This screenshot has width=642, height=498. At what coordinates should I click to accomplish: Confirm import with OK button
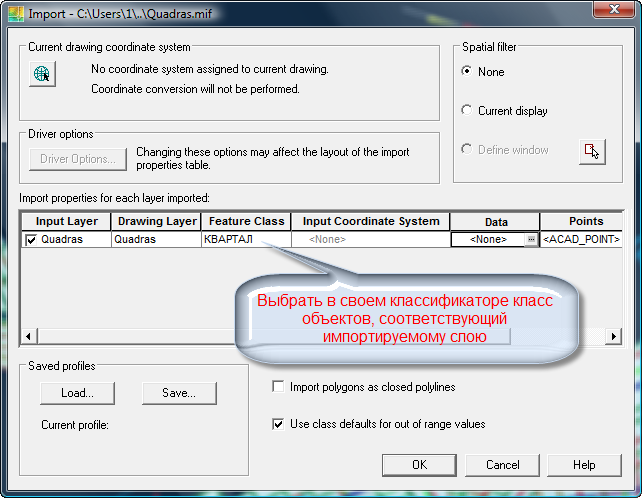[x=419, y=465]
